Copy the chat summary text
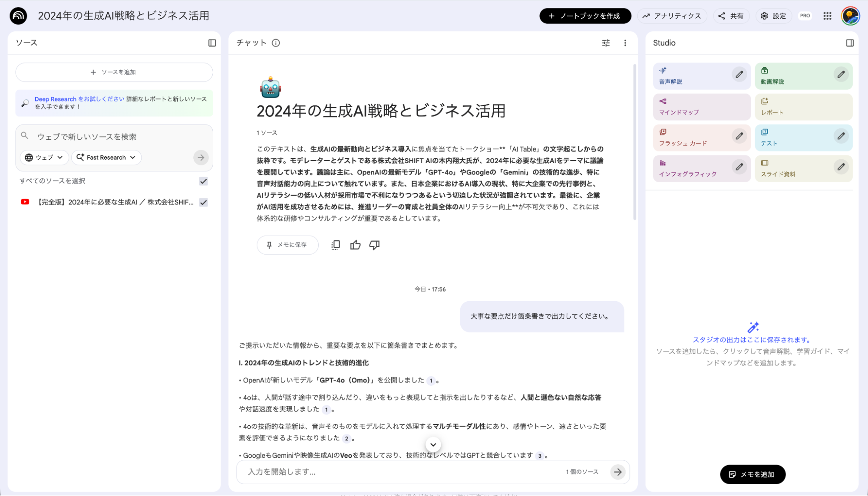The width and height of the screenshot is (868, 496). [335, 245]
